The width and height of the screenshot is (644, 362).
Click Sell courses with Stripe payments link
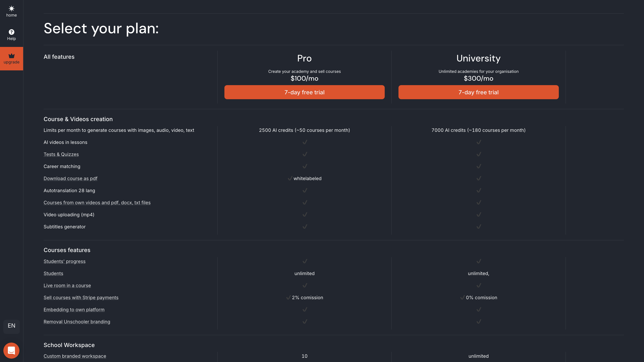pyautogui.click(x=81, y=298)
